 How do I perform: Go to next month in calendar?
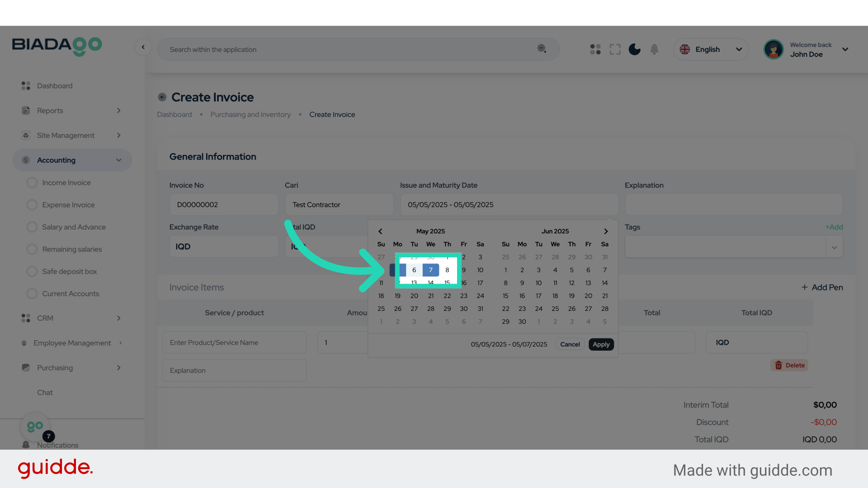point(606,231)
